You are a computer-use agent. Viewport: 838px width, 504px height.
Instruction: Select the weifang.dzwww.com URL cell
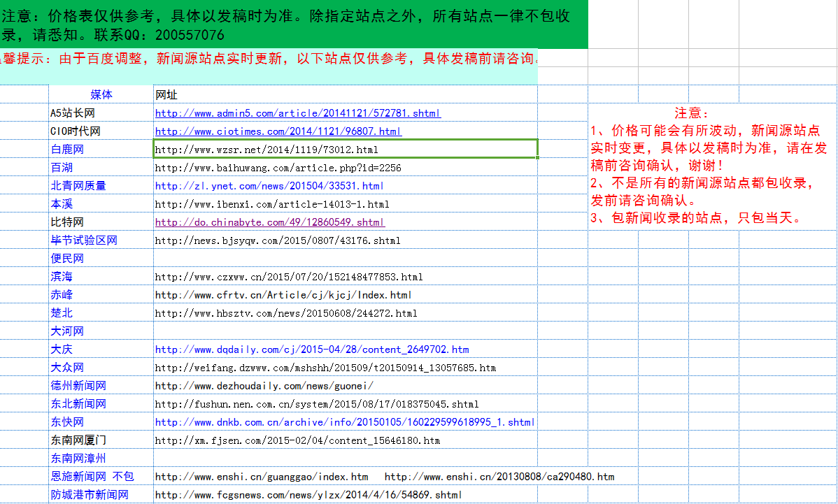(346, 368)
